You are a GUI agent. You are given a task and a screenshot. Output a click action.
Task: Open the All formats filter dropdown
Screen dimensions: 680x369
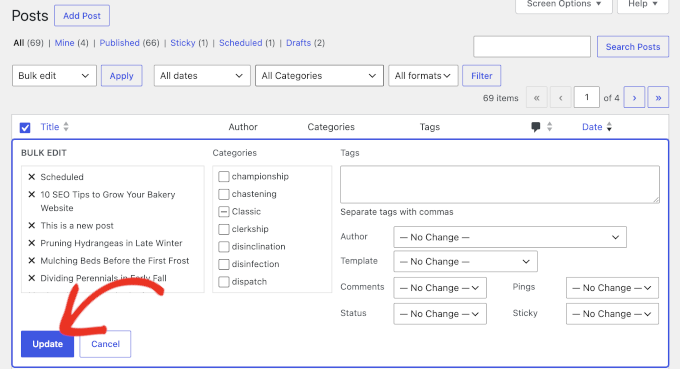[423, 76]
